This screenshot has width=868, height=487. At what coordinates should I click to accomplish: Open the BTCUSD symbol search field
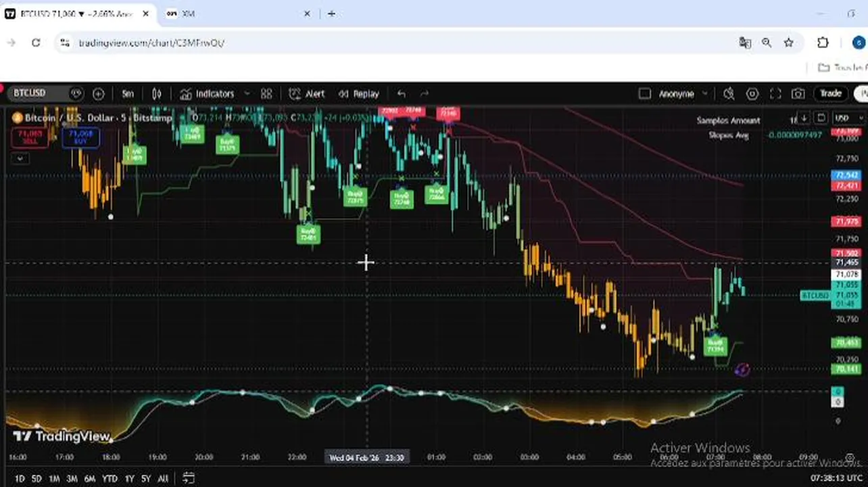click(x=39, y=93)
